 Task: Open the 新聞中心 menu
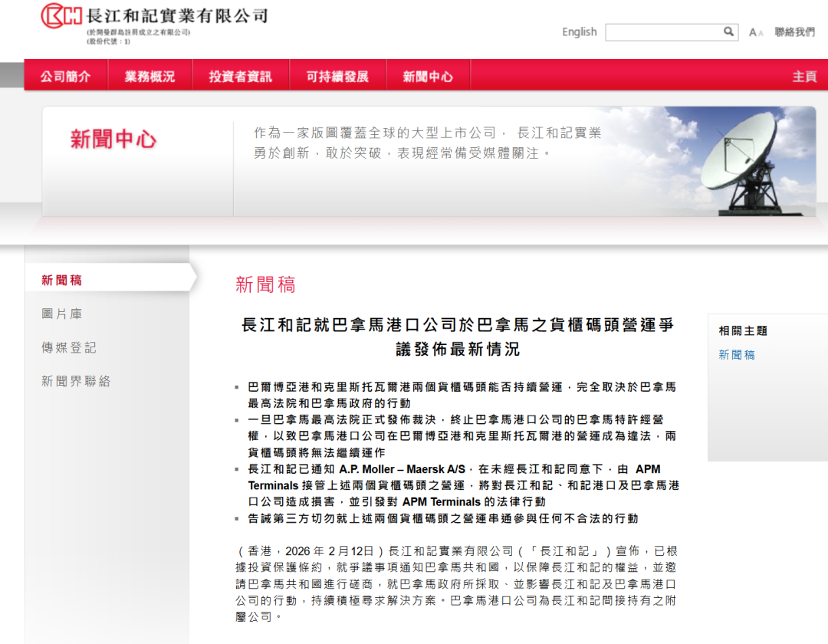click(429, 76)
